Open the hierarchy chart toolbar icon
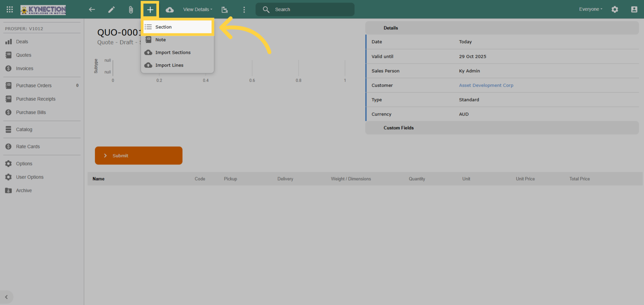This screenshot has width=644, height=305. 225,10
